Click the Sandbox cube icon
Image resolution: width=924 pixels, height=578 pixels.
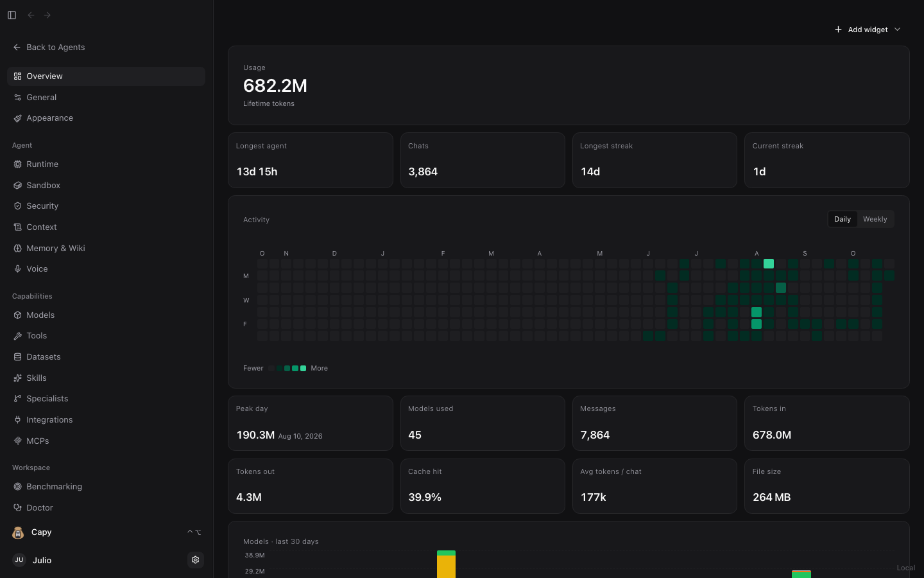tap(18, 186)
